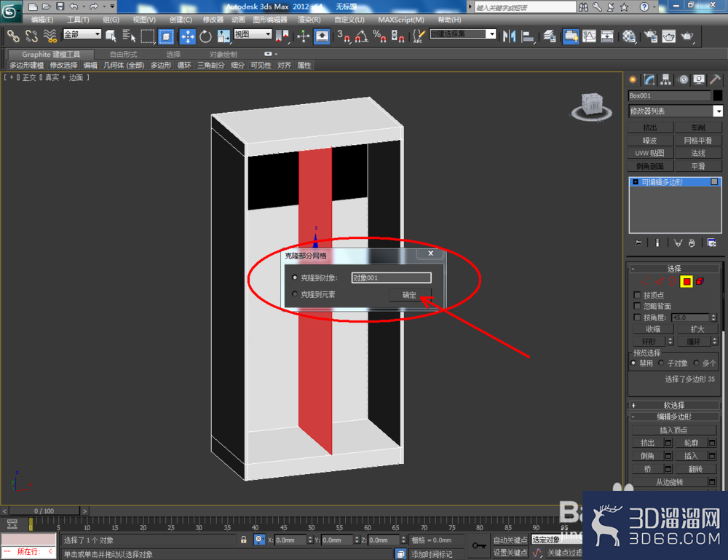The height and width of the screenshot is (560, 728).
Task: Enable 忽略背面 checkbox
Action: pyautogui.click(x=637, y=306)
